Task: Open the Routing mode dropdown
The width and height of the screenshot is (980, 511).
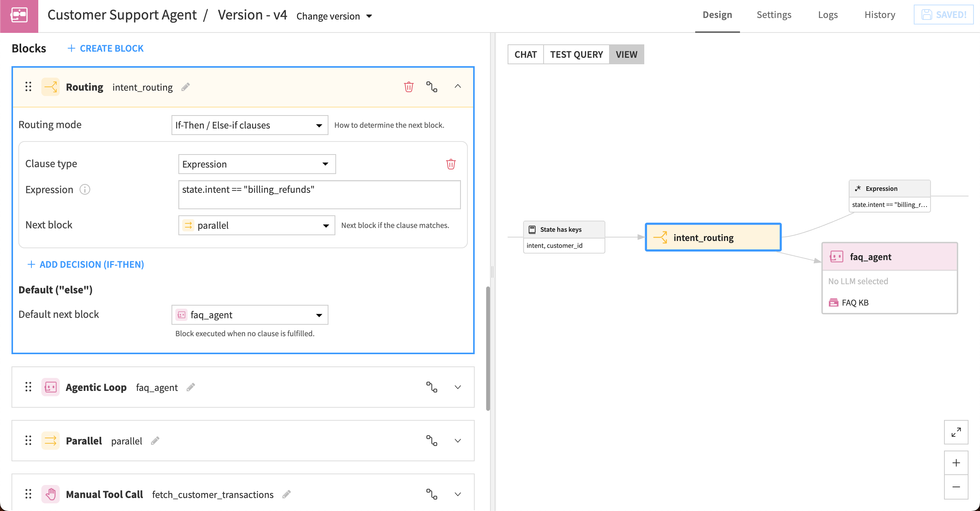Action: 249,125
